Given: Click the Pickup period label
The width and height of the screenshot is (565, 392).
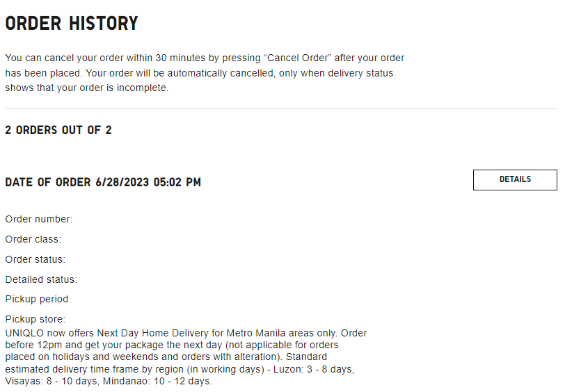Looking at the screenshot, I should [38, 300].
